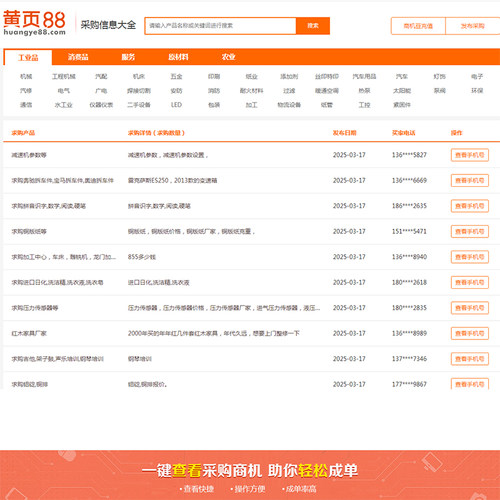500x500 pixels.
Task: Go to the 机床 category
Action: (139, 77)
